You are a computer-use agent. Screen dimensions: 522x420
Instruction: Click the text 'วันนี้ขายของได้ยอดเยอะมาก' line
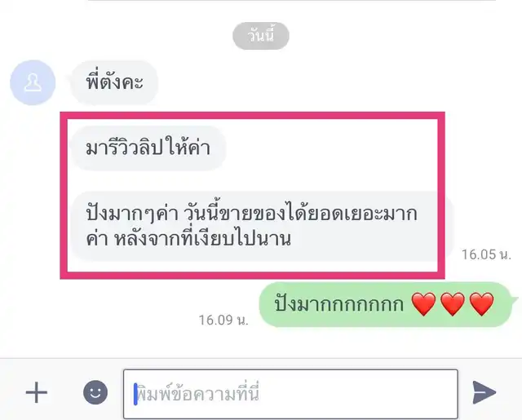click(300, 214)
